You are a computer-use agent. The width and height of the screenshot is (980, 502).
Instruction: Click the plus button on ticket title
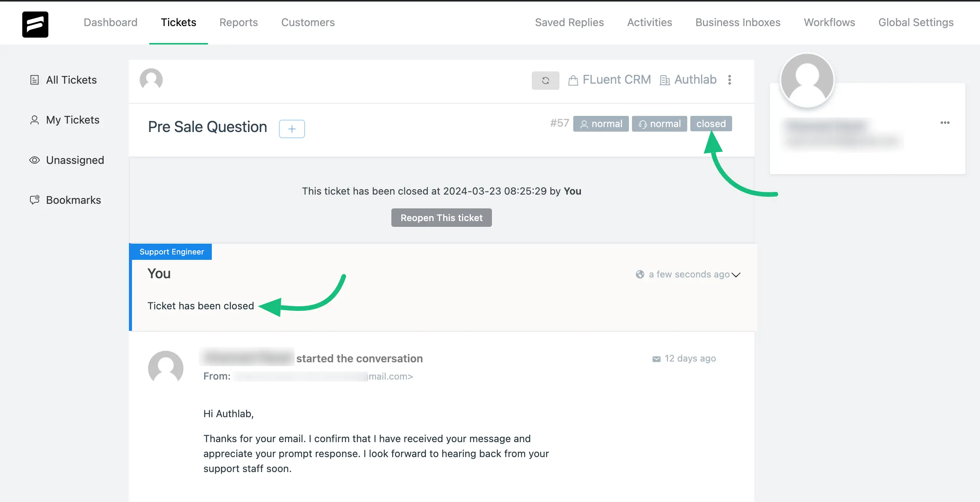292,129
